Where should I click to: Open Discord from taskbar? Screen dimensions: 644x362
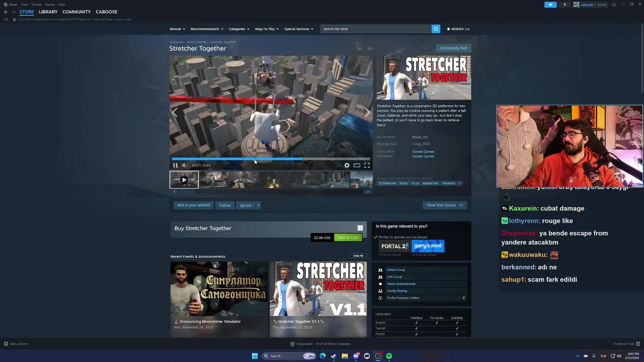tap(356, 356)
